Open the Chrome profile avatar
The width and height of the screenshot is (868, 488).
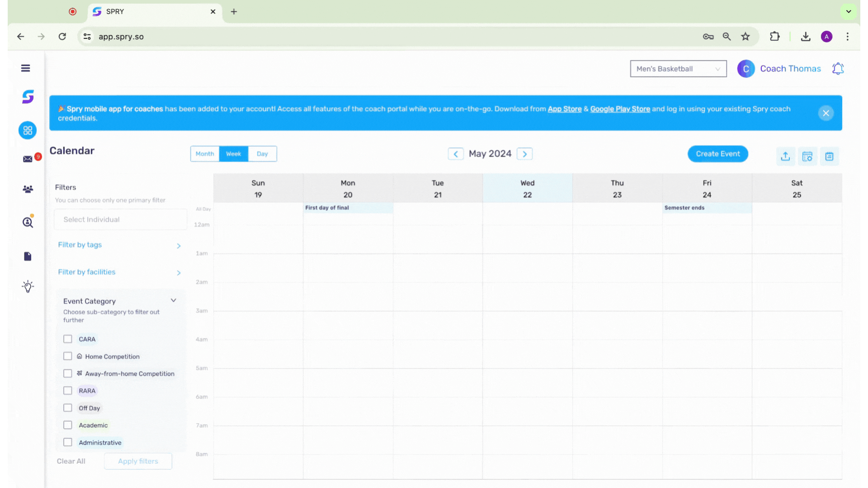pos(827,37)
